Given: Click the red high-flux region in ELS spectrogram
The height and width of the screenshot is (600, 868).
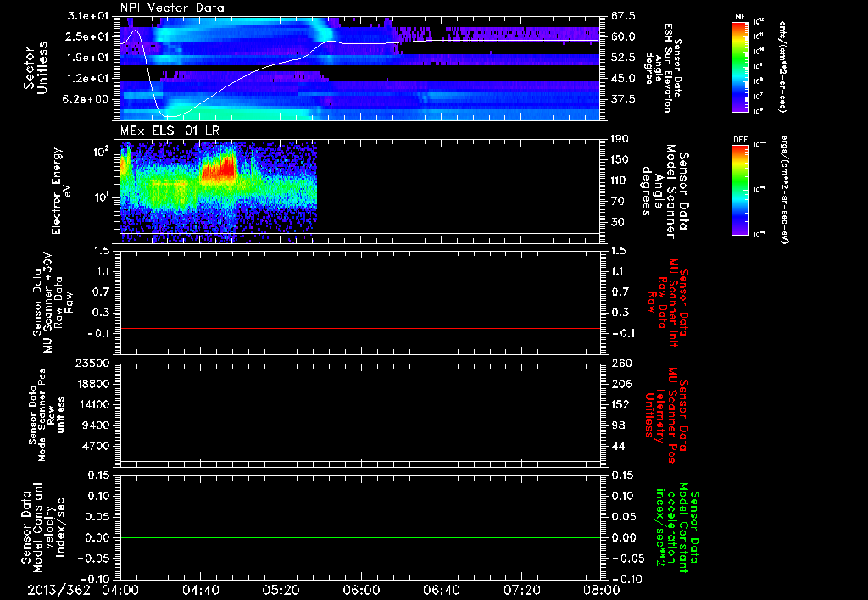Looking at the screenshot, I should (220, 168).
